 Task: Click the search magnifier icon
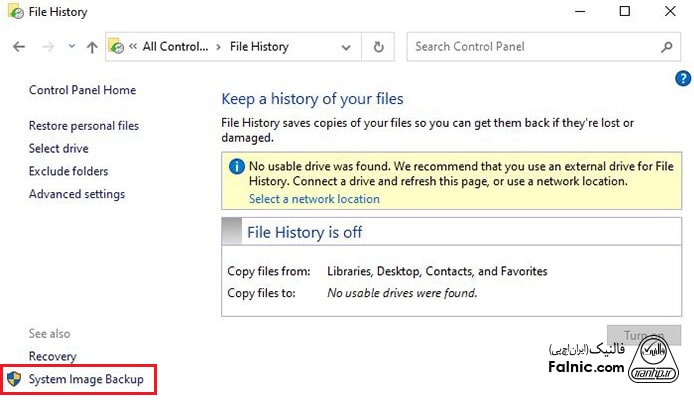click(x=667, y=47)
